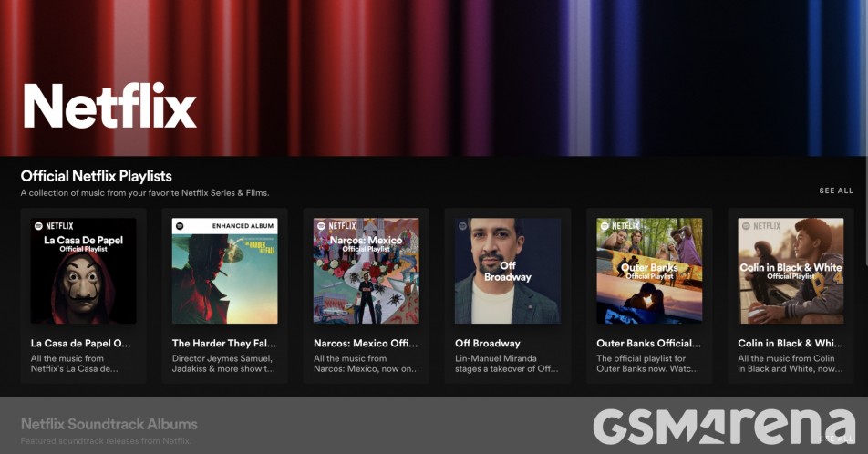The height and width of the screenshot is (454, 868).
Task: Click 'Outer Banks Official...' title
Action: click(648, 344)
